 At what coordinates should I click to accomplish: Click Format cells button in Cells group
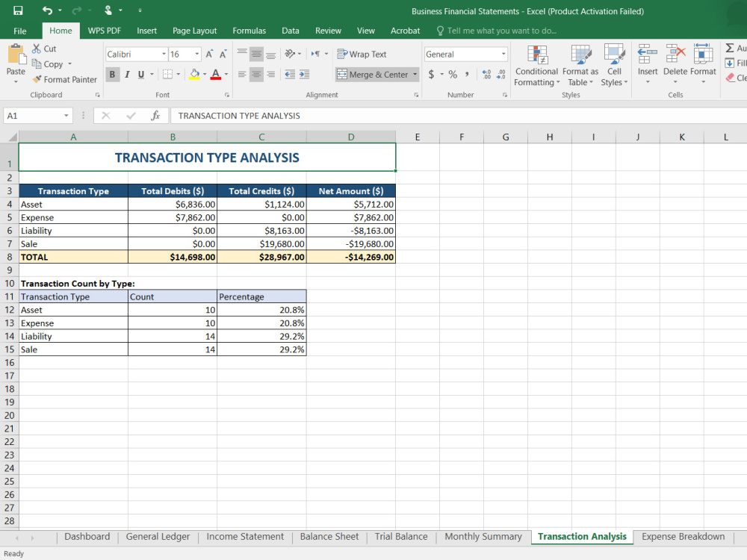[x=703, y=64]
